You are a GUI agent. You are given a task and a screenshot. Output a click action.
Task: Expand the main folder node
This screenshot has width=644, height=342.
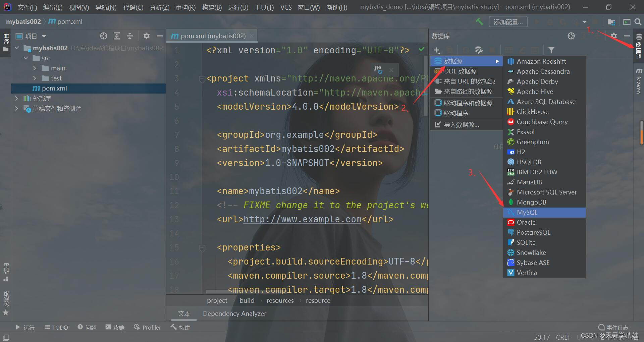[35, 68]
